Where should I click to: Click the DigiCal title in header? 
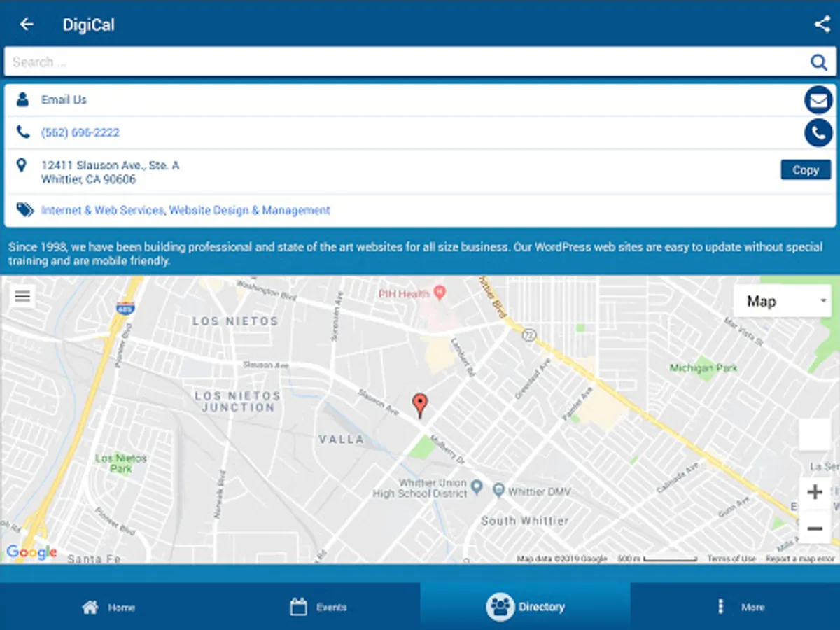[x=89, y=24]
